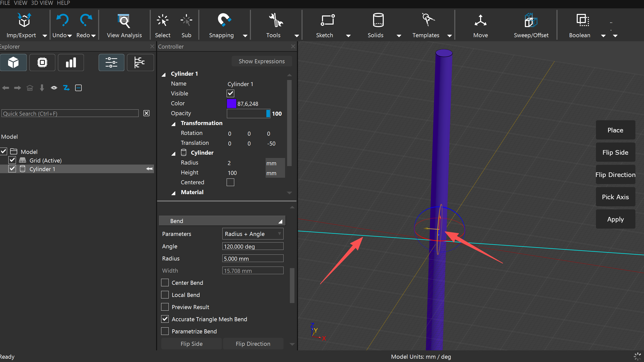This screenshot has width=644, height=362.
Task: Click the Angle input field
Action: coord(252,246)
